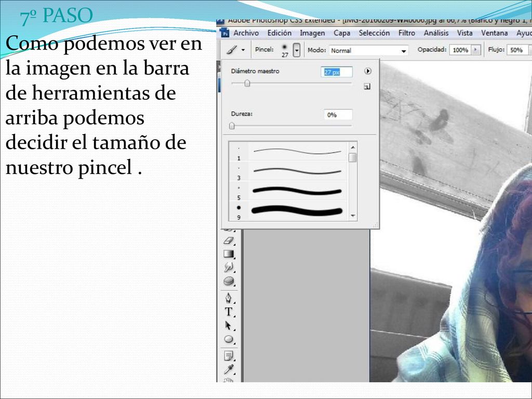Select the Horizontal Type tool
Screen dimensions: 532x399
229,312
